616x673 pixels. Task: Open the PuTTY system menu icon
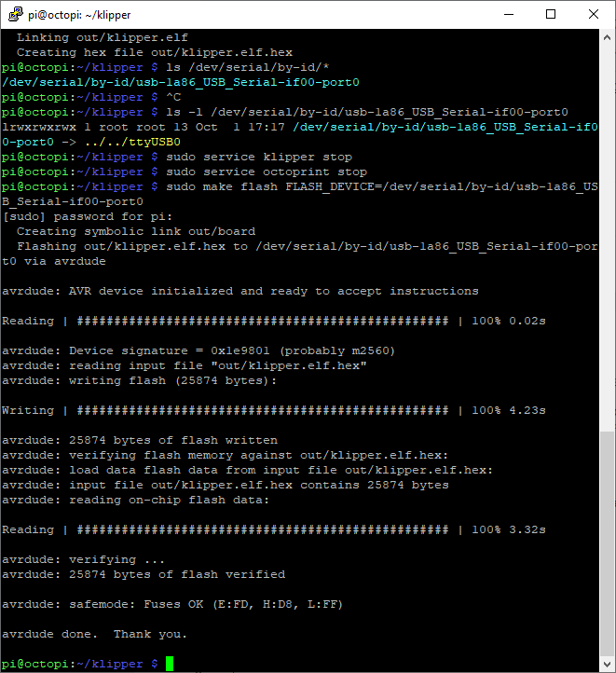point(16,14)
